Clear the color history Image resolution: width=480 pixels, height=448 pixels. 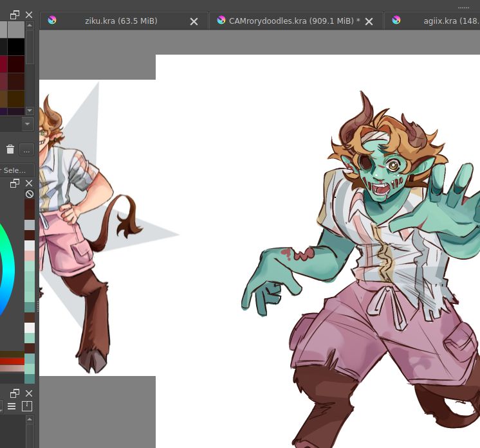(x=29, y=194)
